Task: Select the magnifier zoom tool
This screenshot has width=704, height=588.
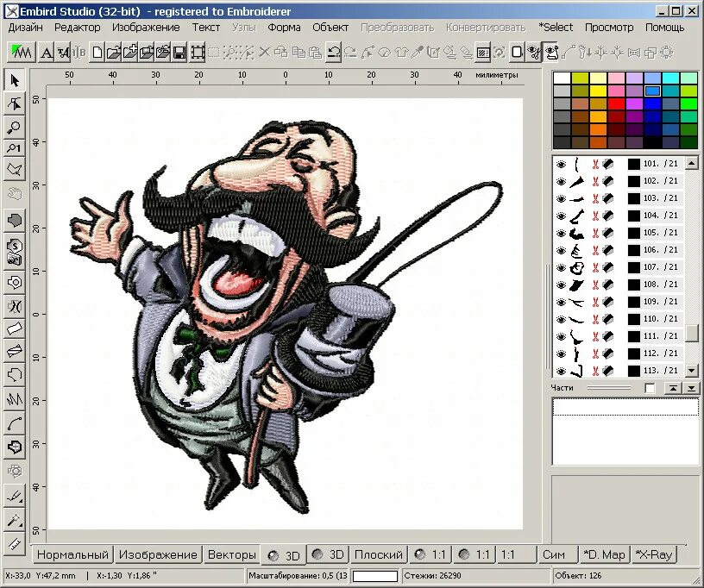Action: click(x=15, y=127)
